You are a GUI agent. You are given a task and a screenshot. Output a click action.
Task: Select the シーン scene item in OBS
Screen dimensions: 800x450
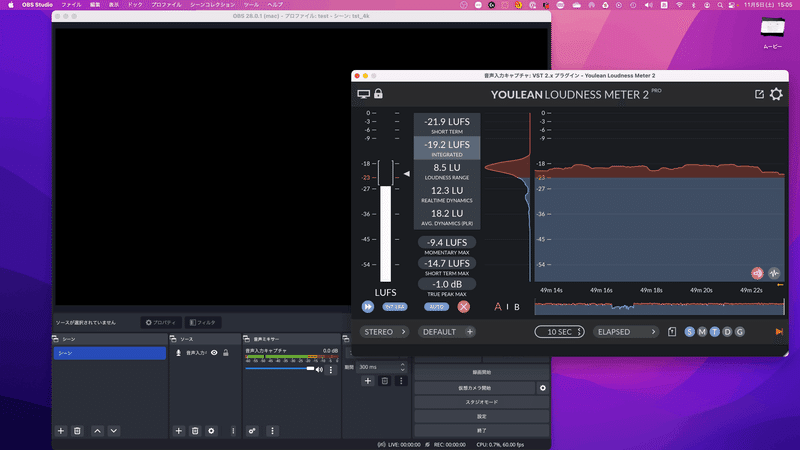[110, 353]
